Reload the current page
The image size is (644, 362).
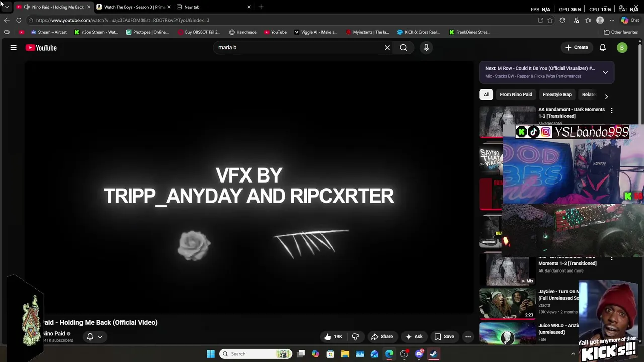coord(19,20)
